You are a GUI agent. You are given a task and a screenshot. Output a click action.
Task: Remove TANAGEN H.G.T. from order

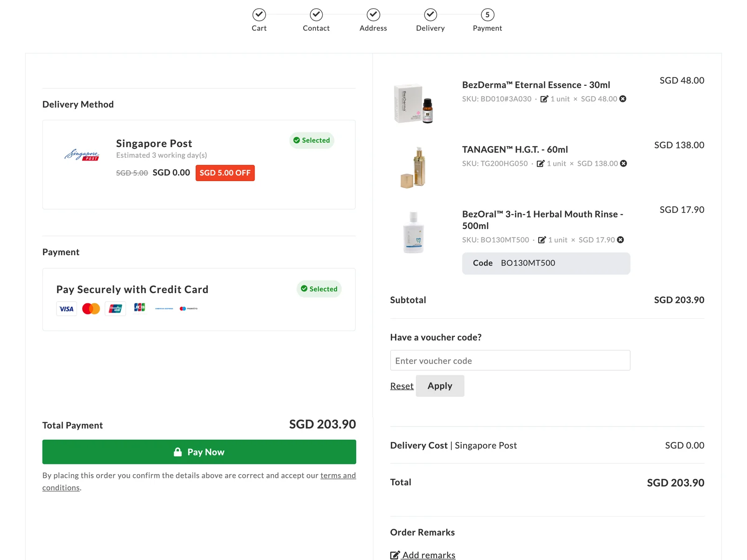coord(623,163)
